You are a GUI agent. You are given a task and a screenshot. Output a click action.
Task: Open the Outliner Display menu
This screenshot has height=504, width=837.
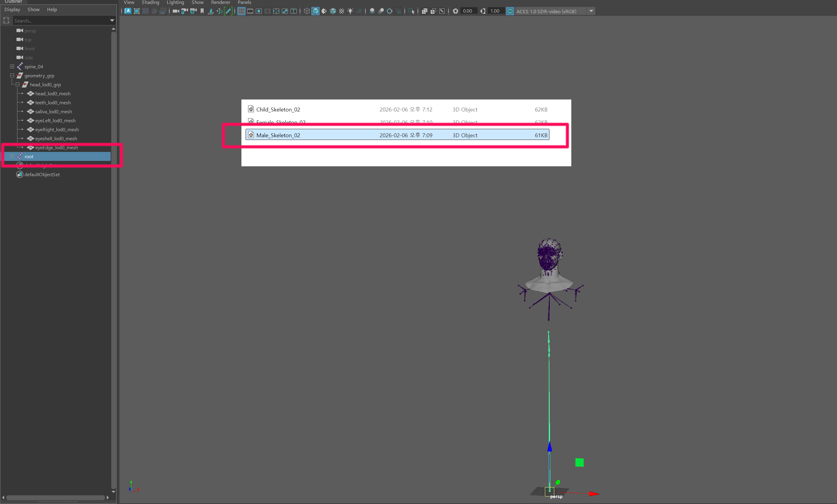pyautogui.click(x=12, y=10)
